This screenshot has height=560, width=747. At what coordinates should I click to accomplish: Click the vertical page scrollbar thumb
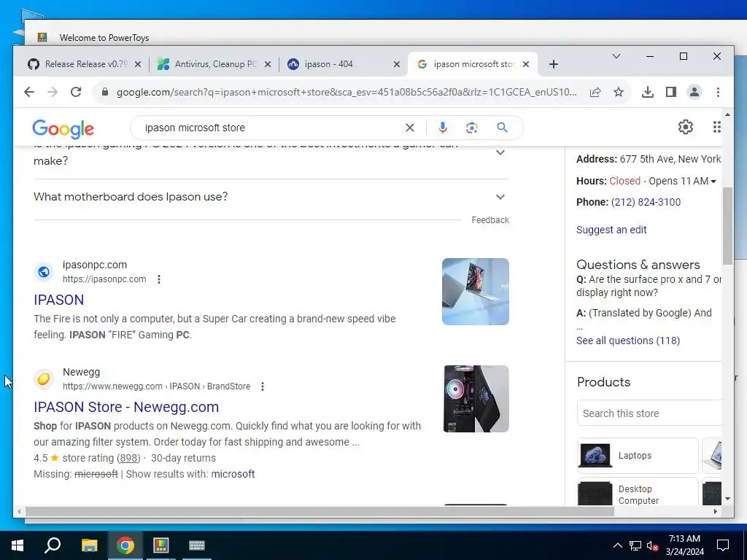(x=727, y=226)
